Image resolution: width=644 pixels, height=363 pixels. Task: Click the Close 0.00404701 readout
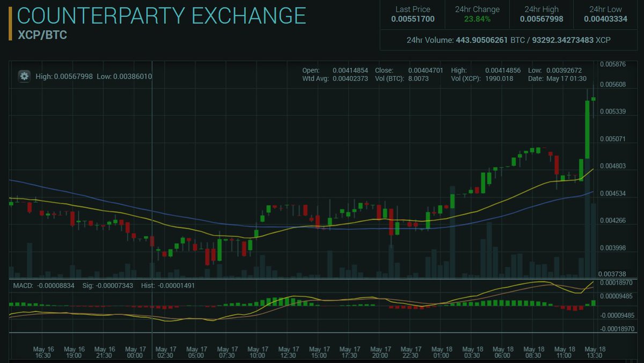coord(409,70)
